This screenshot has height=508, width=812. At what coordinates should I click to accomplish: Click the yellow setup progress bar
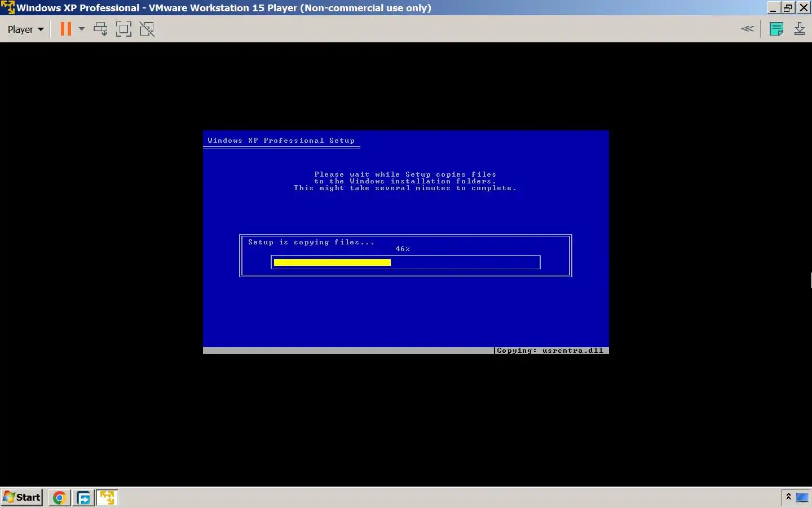tap(332, 262)
